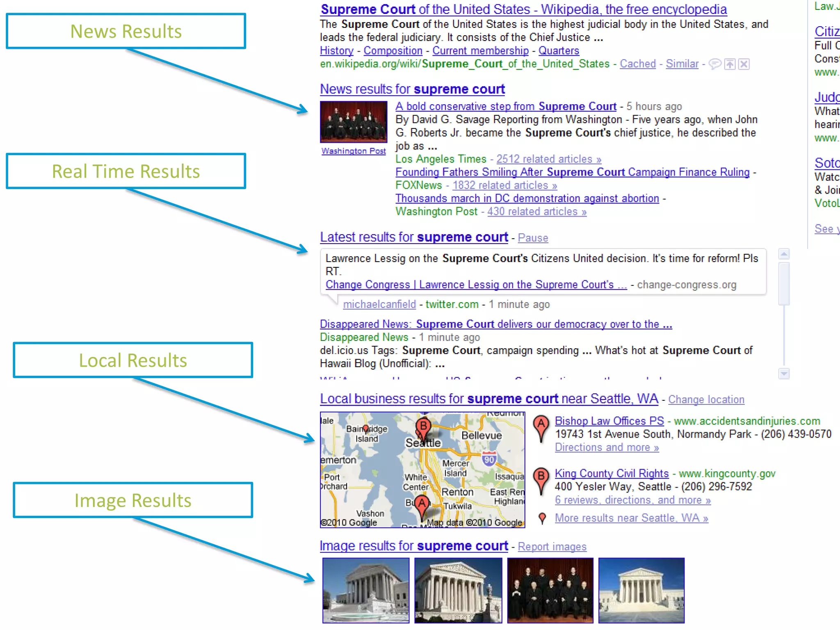This screenshot has width=840, height=630.
Task: Open Local business results heading link
Action: click(x=489, y=399)
